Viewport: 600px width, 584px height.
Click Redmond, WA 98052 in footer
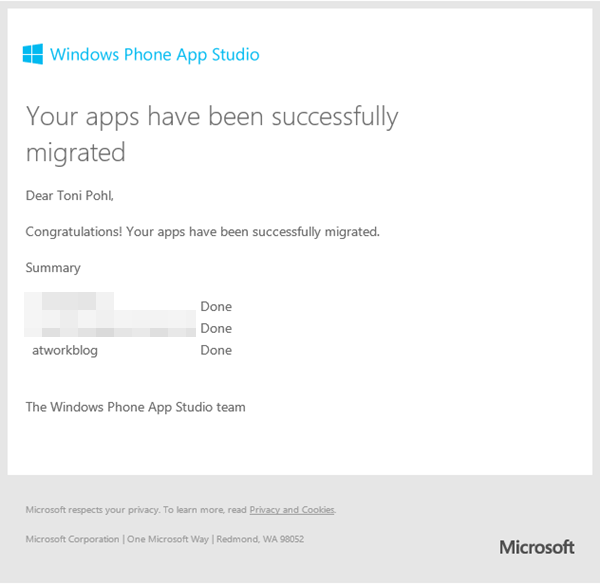(260, 539)
